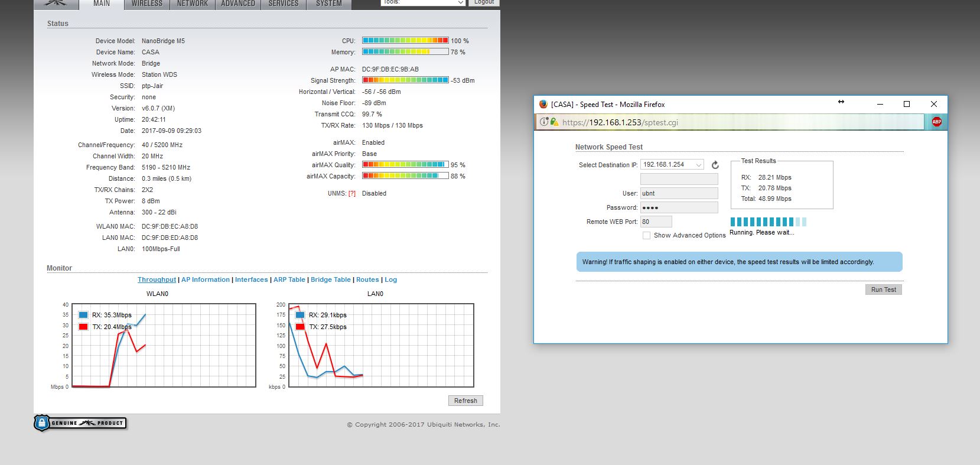The image size is (980, 465).
Task: Click the Genuine Product badge
Action: point(80,423)
